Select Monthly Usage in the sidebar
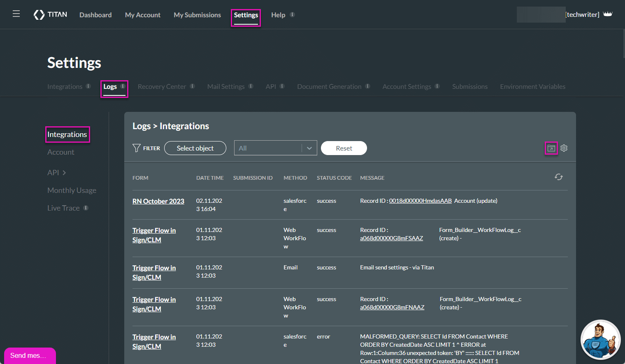The height and width of the screenshot is (364, 625). click(x=72, y=190)
